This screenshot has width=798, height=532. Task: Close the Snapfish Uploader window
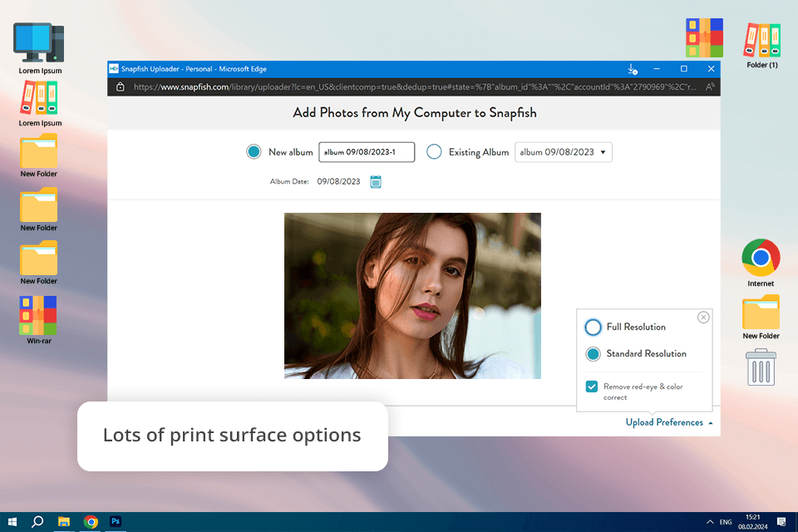711,69
